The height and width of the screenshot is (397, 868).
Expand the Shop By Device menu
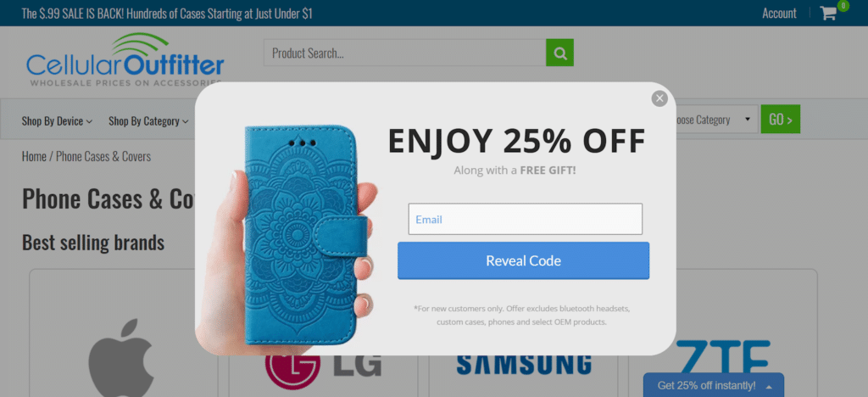[x=57, y=120]
